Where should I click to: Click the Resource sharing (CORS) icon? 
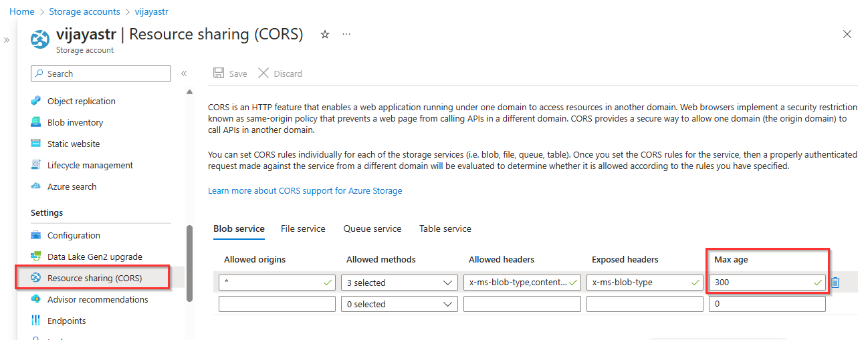point(36,278)
